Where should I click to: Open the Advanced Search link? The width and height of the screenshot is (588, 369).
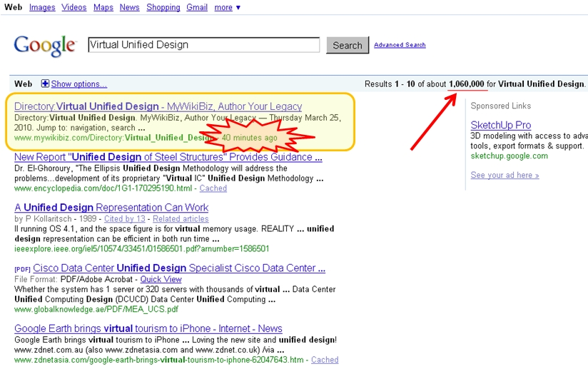coord(400,45)
